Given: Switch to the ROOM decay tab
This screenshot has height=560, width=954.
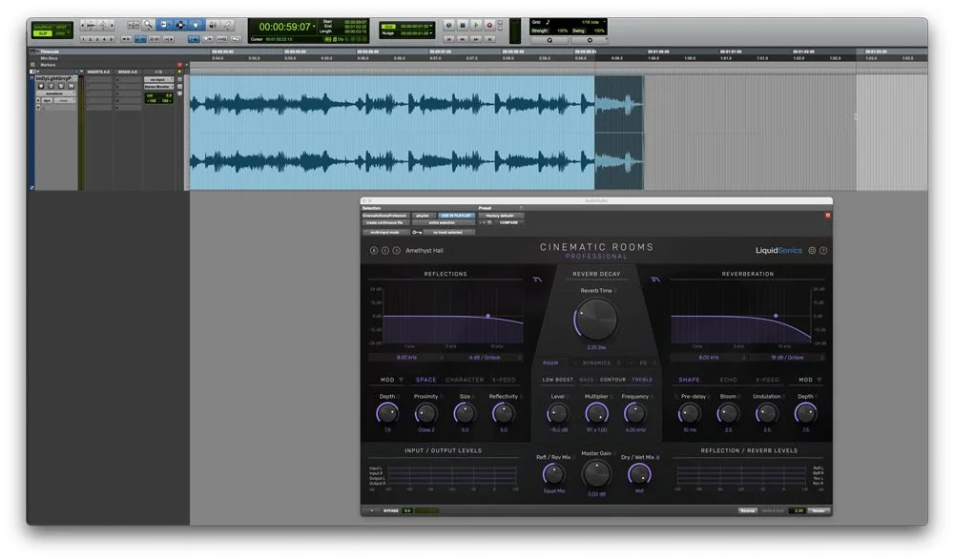Looking at the screenshot, I should 550,363.
